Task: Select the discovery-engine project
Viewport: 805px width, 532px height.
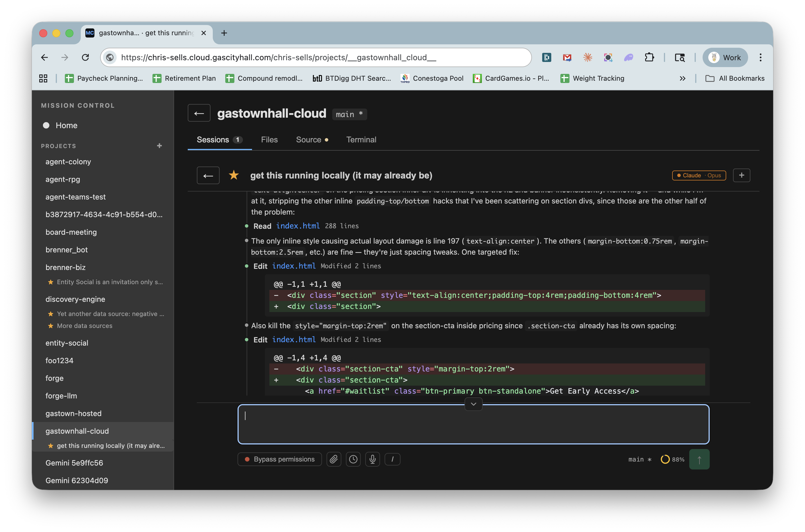Action: point(75,299)
